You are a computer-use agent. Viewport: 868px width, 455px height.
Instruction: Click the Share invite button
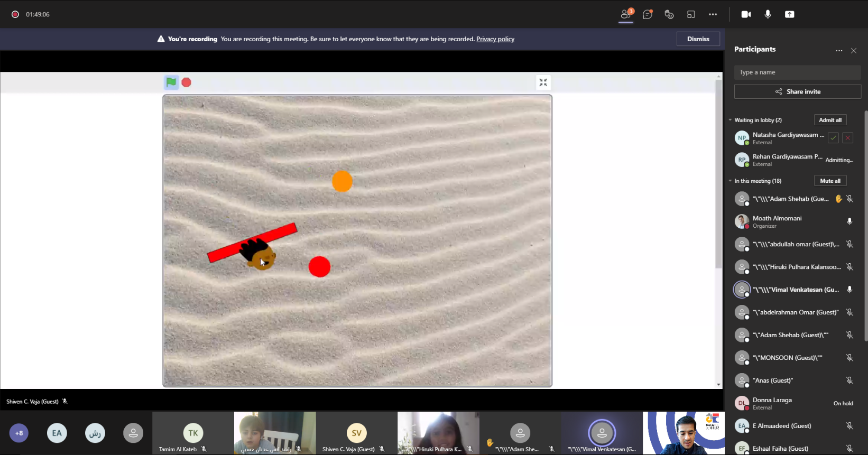point(797,91)
